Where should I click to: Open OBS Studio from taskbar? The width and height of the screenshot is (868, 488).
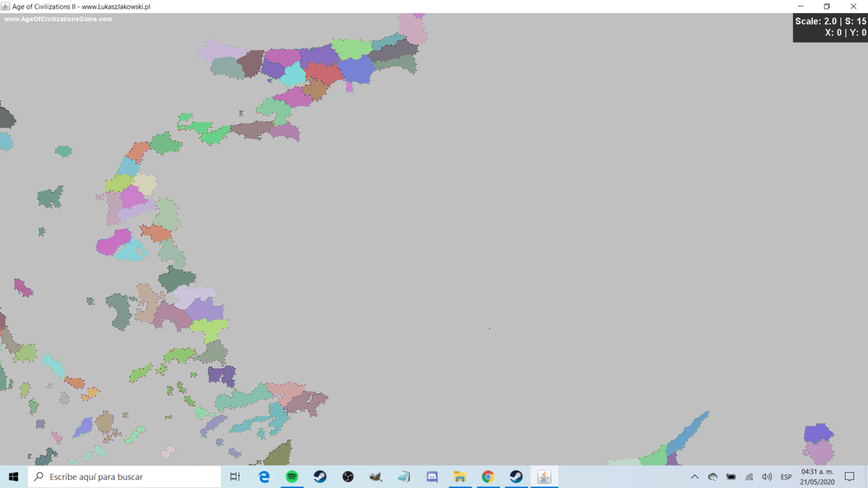pyautogui.click(x=348, y=476)
